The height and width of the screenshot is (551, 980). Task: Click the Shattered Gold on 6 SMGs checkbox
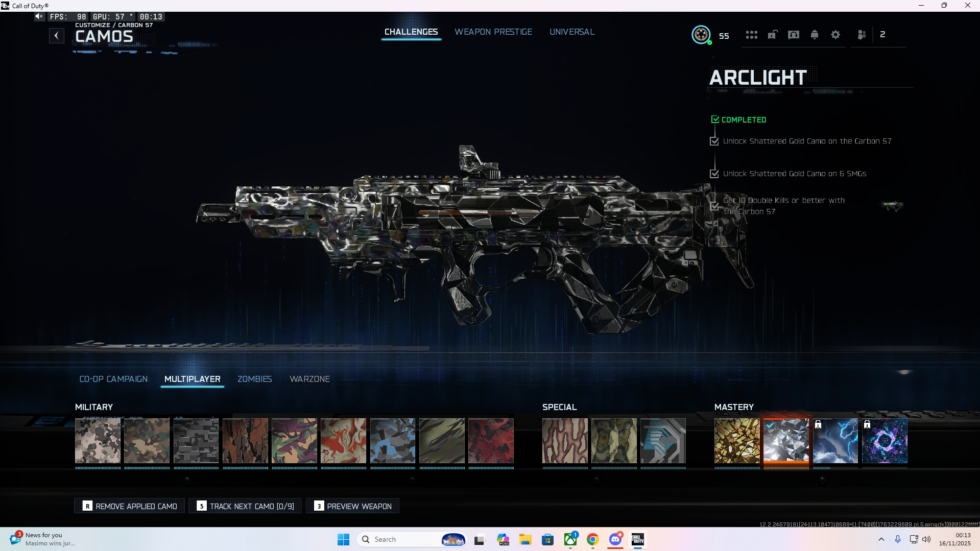click(x=714, y=174)
